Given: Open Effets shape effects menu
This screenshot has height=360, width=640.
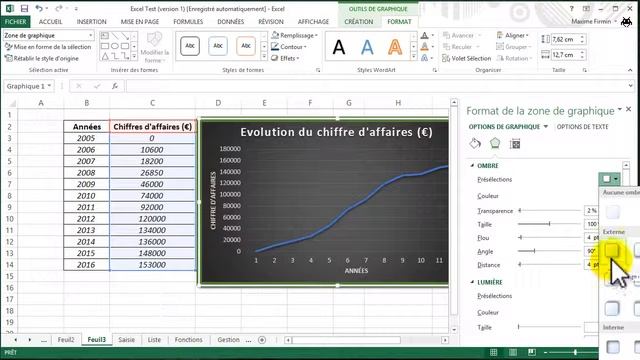Looking at the screenshot, I should pyautogui.click(x=285, y=58).
